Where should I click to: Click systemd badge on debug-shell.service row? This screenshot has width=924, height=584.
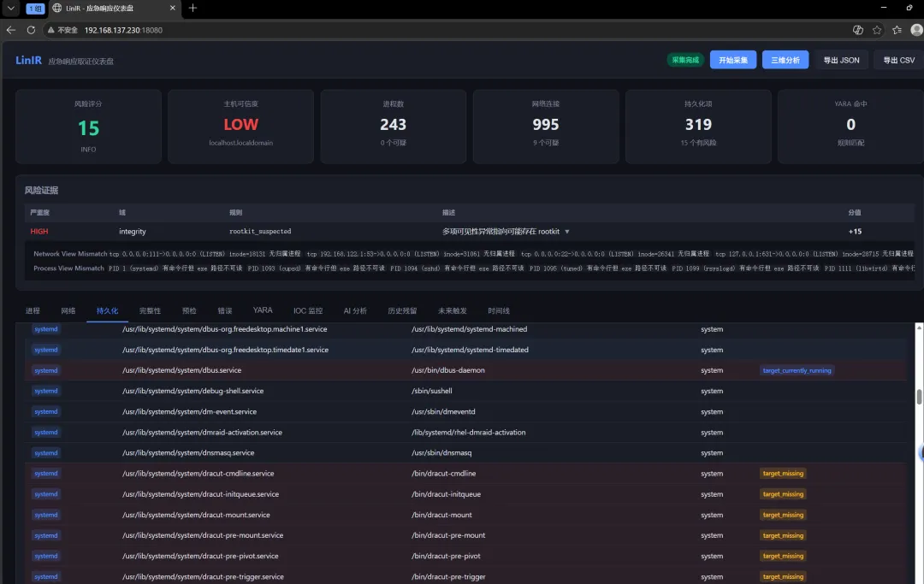coord(46,391)
